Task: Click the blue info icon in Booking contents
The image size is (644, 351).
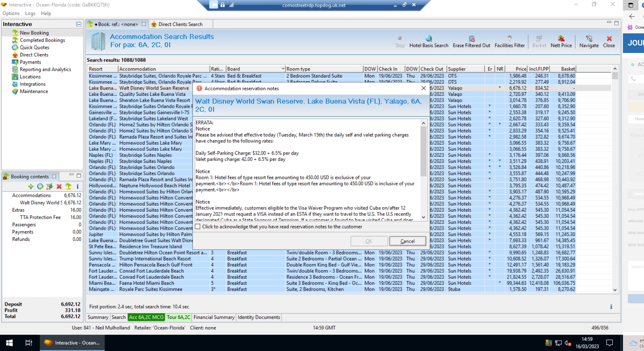Action: pos(77,186)
